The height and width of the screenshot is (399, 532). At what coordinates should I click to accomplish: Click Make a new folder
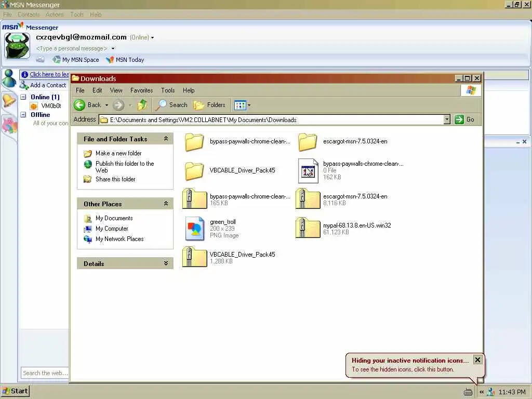[118, 153]
